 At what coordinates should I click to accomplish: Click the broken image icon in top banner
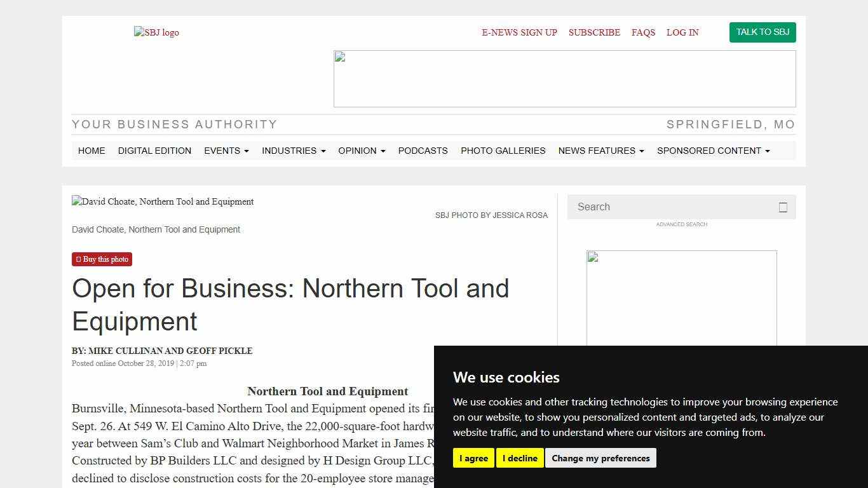point(339,57)
